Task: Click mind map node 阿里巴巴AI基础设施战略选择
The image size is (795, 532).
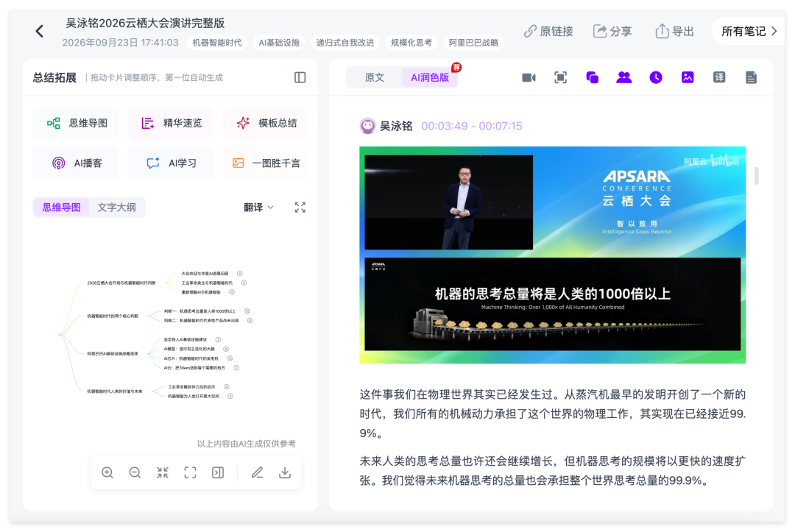Action: point(113,354)
